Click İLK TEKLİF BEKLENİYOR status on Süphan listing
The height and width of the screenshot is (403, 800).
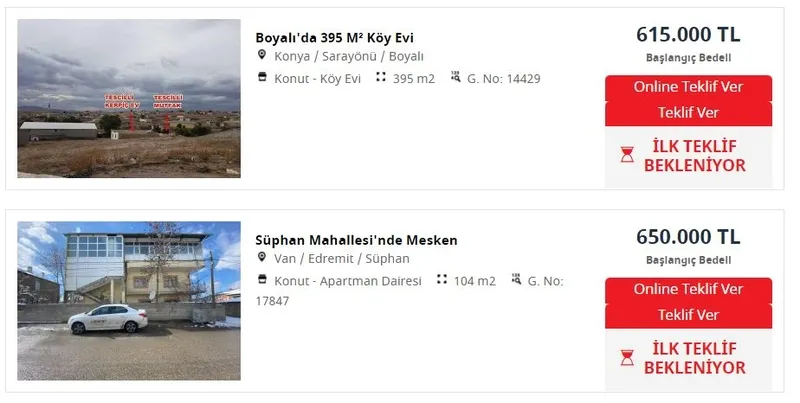tap(695, 358)
